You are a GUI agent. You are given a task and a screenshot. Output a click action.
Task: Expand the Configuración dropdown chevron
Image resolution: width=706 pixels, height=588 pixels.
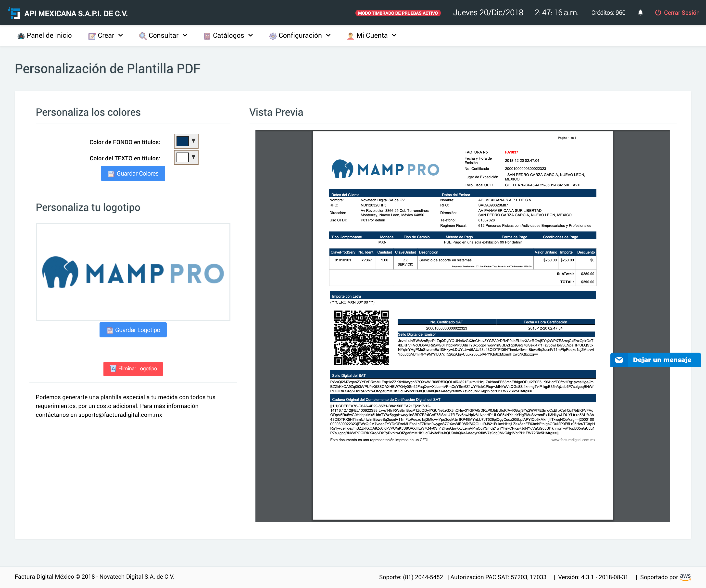[328, 35]
